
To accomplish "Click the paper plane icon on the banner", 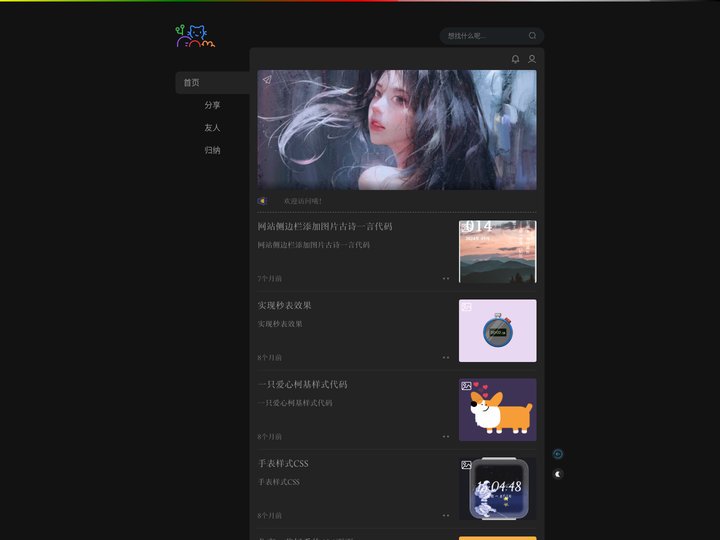I will [x=267, y=80].
